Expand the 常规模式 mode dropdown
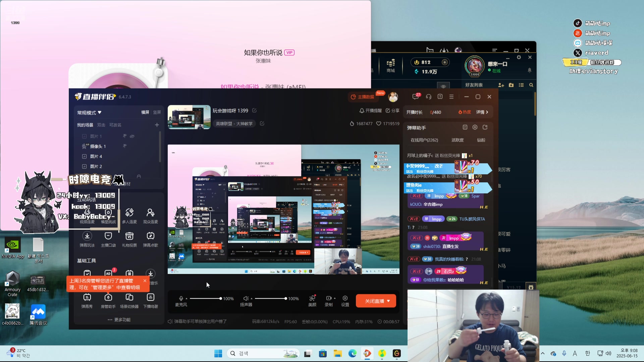 click(89, 113)
